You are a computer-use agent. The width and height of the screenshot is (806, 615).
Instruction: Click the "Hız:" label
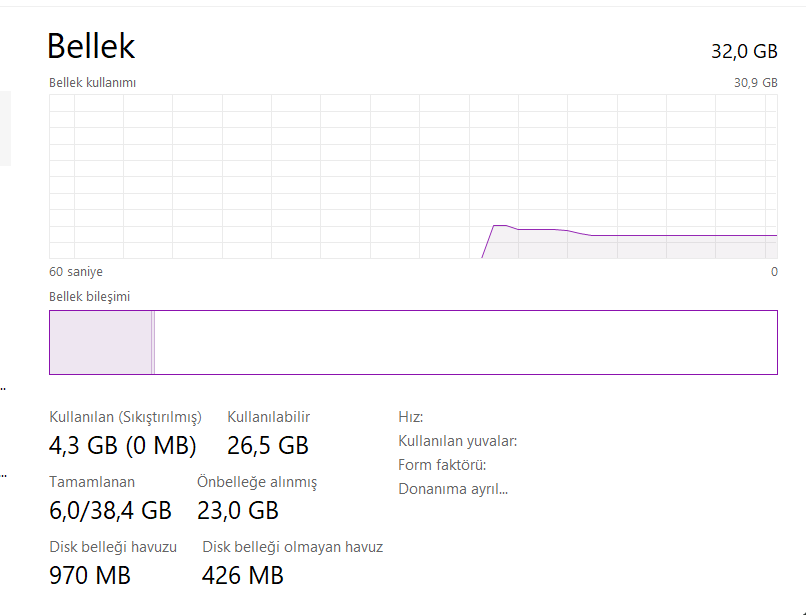(410, 417)
